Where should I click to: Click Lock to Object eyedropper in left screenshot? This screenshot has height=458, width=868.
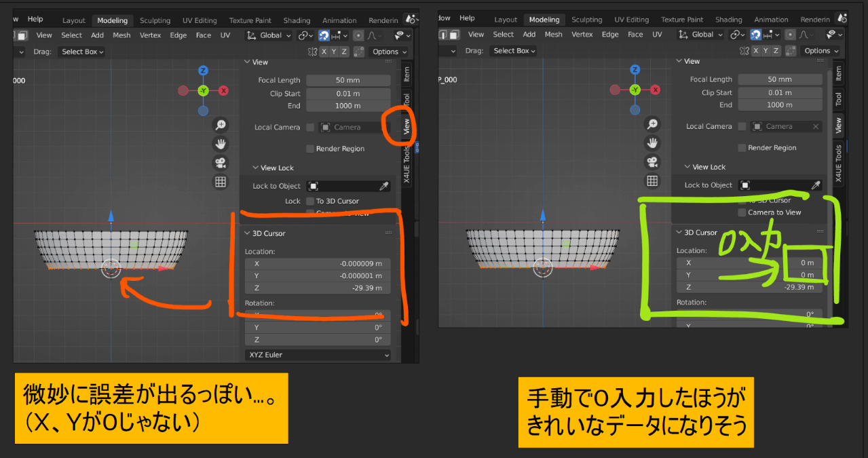[x=384, y=186]
